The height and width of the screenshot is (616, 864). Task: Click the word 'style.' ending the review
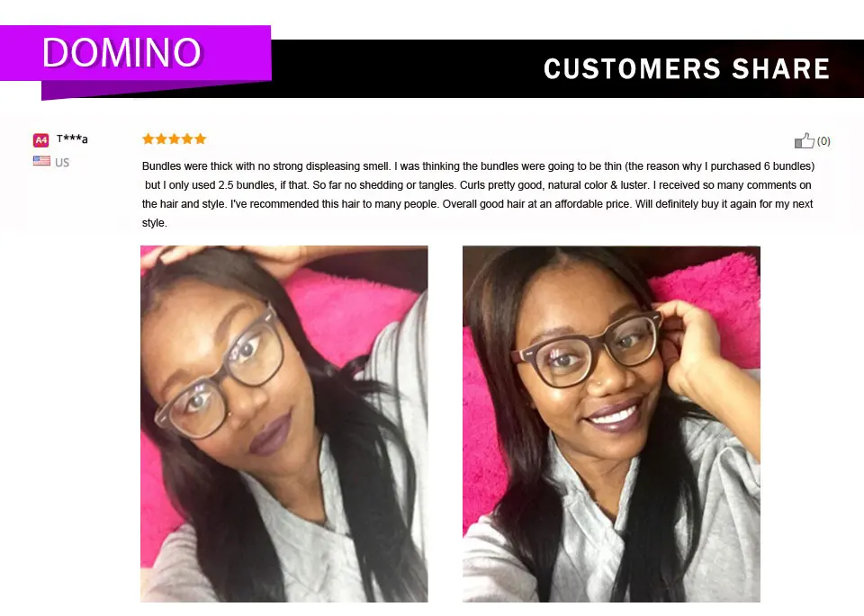pyautogui.click(x=154, y=223)
